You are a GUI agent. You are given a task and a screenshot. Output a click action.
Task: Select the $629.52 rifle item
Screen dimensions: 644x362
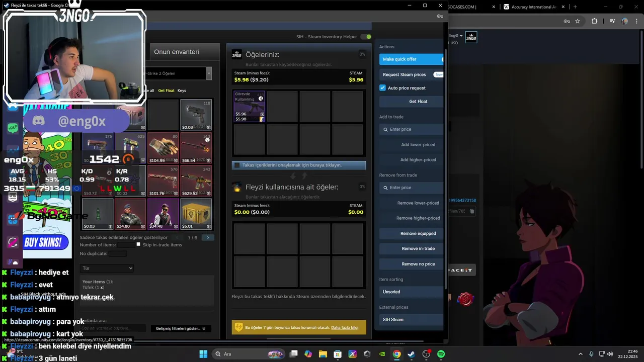(x=196, y=181)
